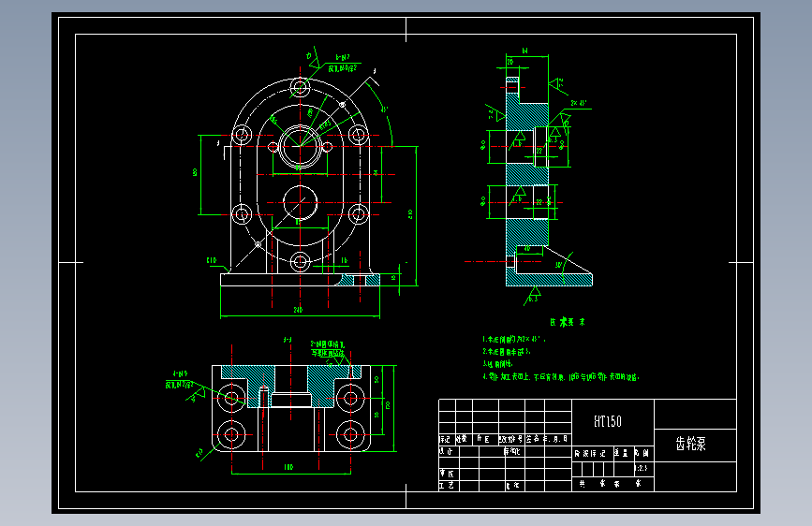Select the lower-right counterbore hole in bottom view
Image resolution: width=812 pixels, height=526 pixels.
pyautogui.click(x=350, y=434)
